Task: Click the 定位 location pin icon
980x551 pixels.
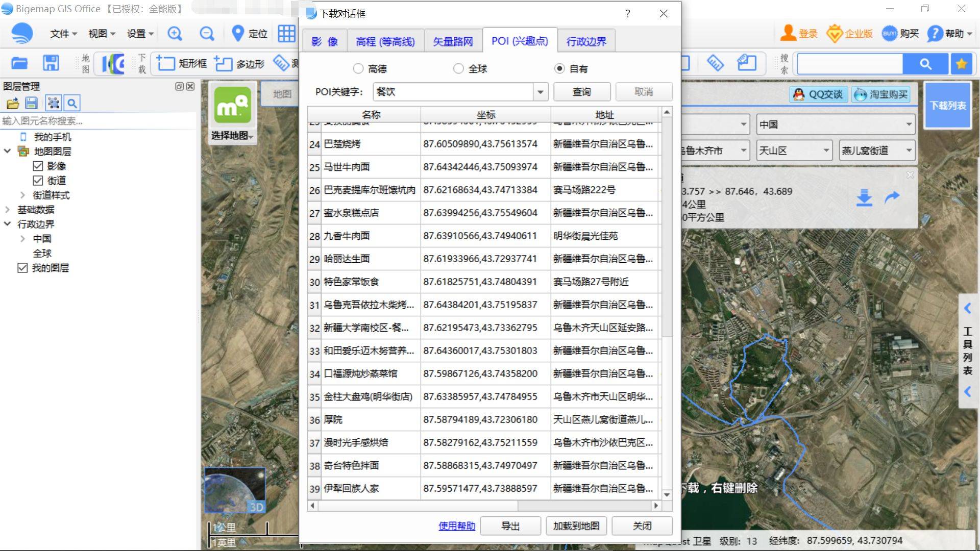Action: tap(237, 34)
